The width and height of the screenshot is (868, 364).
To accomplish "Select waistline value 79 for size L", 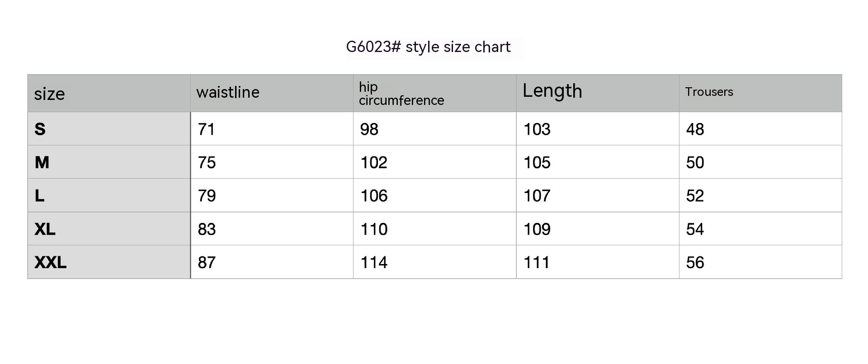I will (207, 196).
